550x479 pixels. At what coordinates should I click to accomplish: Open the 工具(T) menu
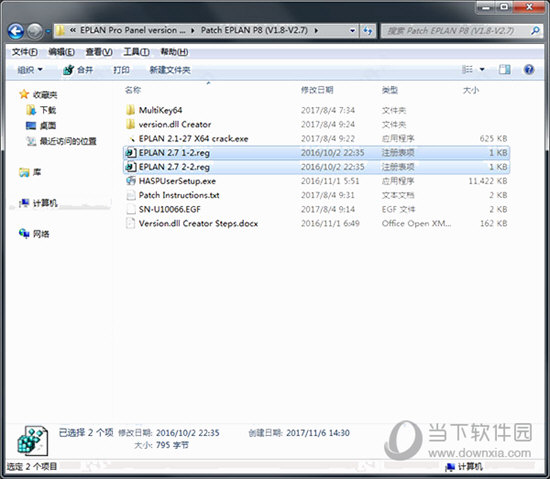coord(136,52)
